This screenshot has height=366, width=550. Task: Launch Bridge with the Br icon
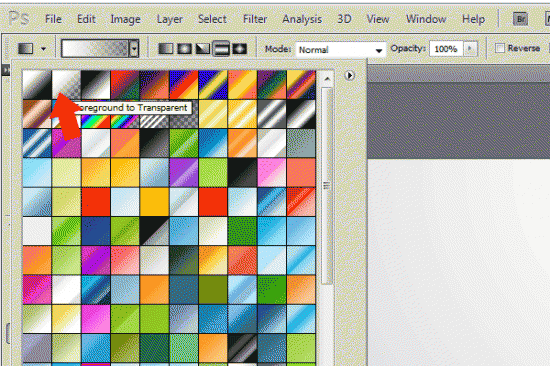[x=520, y=19]
